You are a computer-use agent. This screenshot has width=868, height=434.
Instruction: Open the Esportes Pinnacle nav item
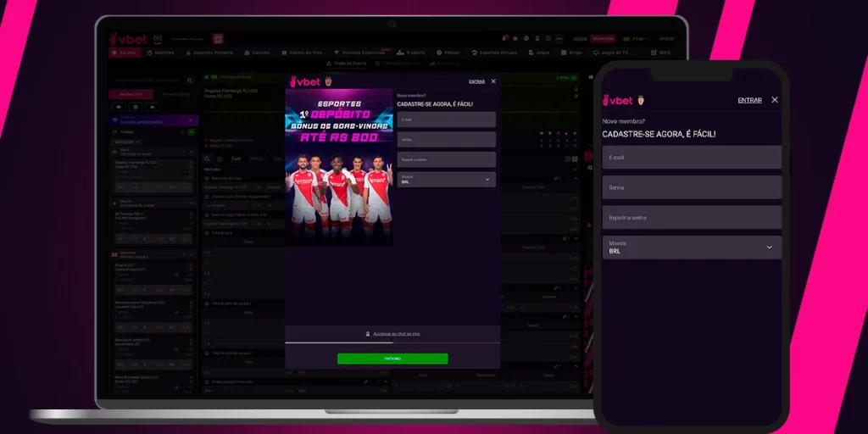coord(209,53)
